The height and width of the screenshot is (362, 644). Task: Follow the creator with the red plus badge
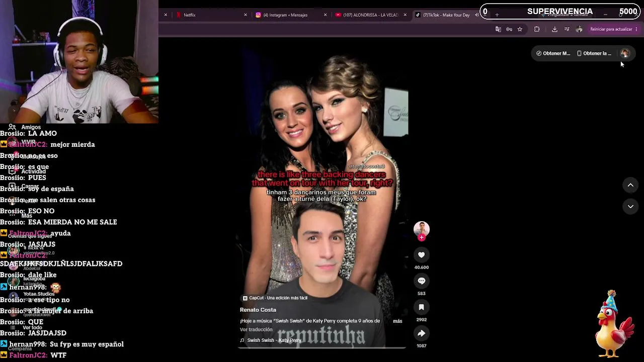422,238
